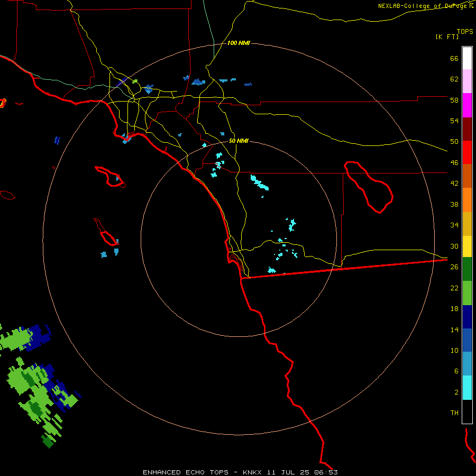Screen dimensions: 476x476
Task: Pick the bright yellow legend swatch
Action: (x=467, y=246)
